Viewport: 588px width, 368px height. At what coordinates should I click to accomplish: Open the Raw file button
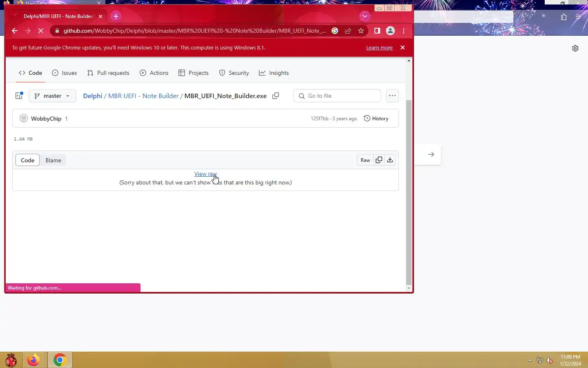[x=365, y=160]
